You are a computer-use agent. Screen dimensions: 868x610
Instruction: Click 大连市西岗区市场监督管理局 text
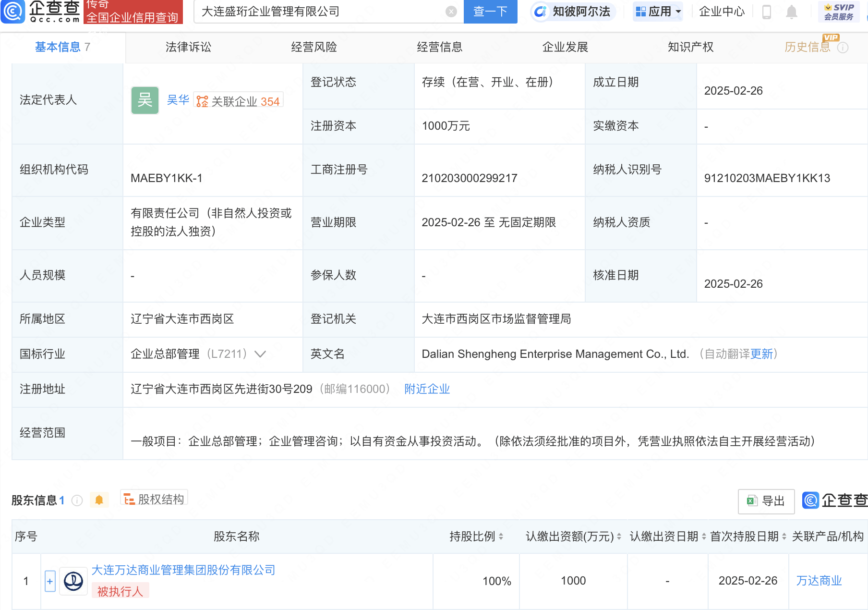[496, 319]
